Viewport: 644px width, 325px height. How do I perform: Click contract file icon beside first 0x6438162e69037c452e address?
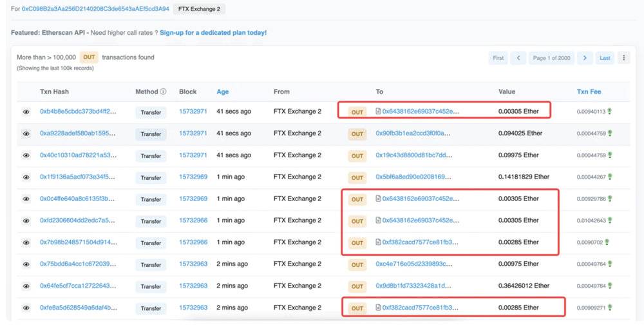pos(379,112)
